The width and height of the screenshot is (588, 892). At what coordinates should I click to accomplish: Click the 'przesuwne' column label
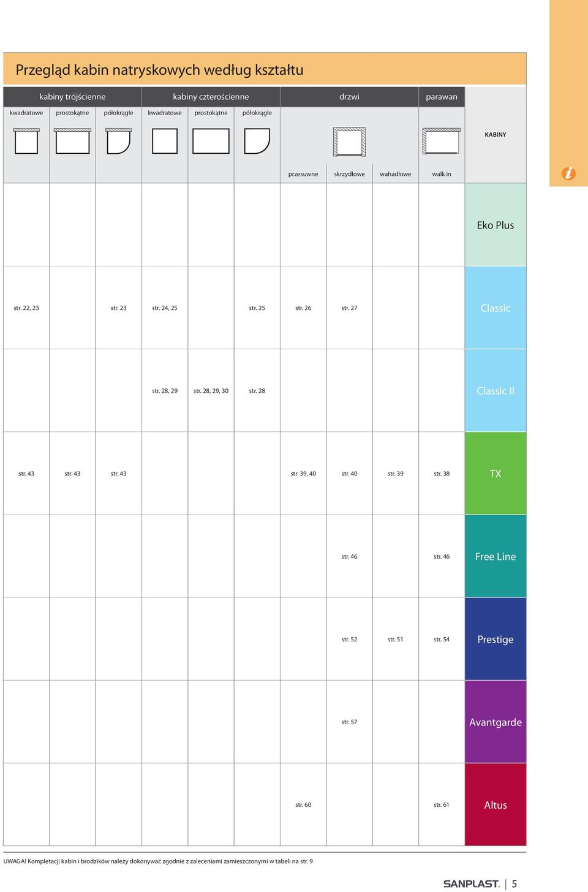coord(303,174)
